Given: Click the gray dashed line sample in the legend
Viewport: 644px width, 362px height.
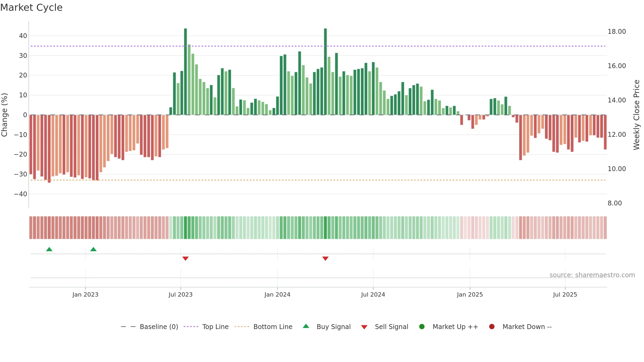Looking at the screenshot, I should (x=128, y=327).
